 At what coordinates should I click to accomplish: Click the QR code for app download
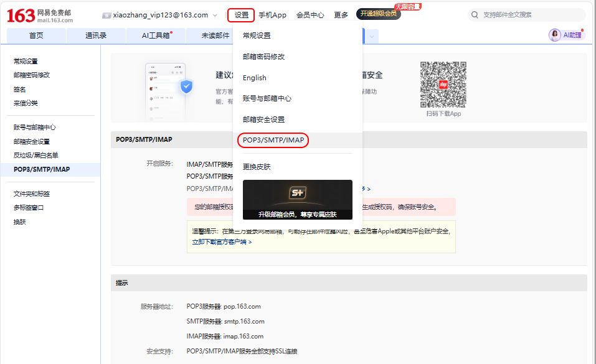tap(443, 84)
